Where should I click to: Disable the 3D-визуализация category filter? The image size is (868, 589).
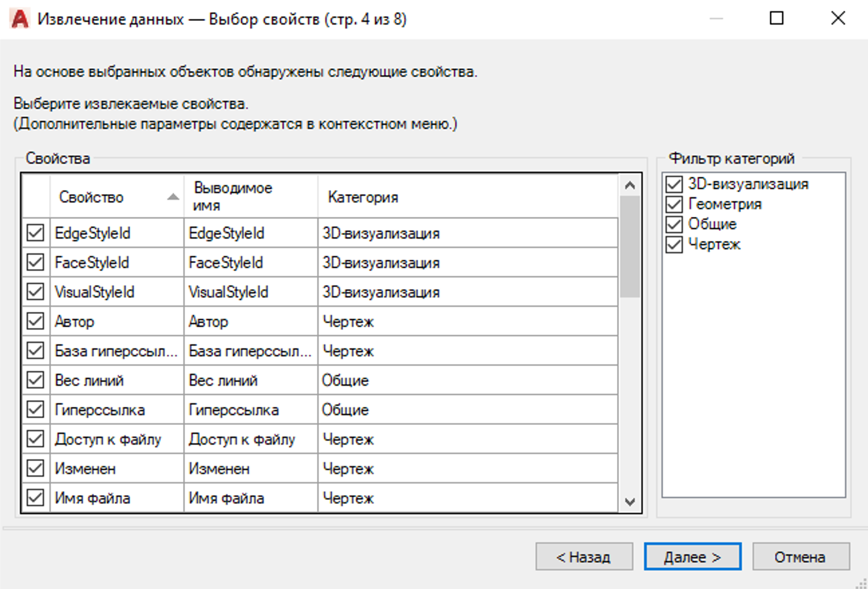(674, 184)
